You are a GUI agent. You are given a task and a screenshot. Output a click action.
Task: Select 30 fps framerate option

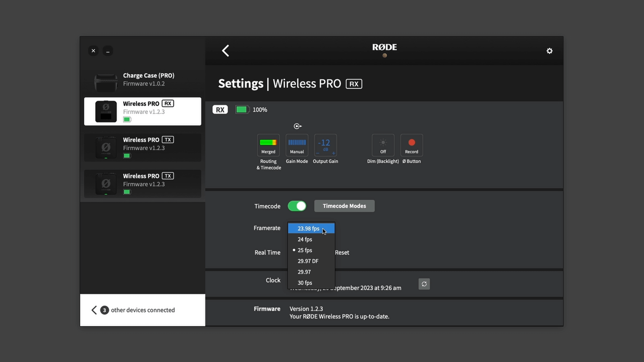pos(305,283)
